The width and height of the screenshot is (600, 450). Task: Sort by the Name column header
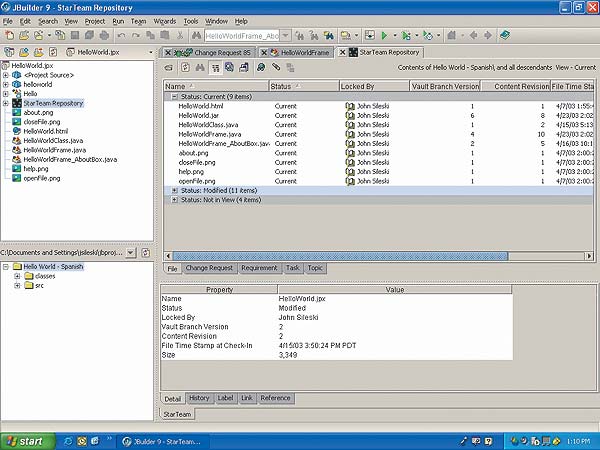(x=216, y=86)
